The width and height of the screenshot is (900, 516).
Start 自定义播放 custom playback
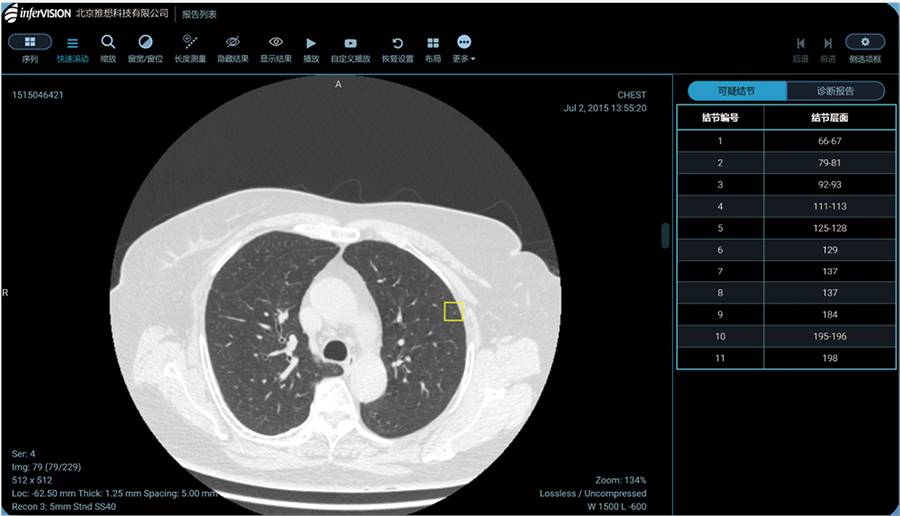(x=350, y=44)
